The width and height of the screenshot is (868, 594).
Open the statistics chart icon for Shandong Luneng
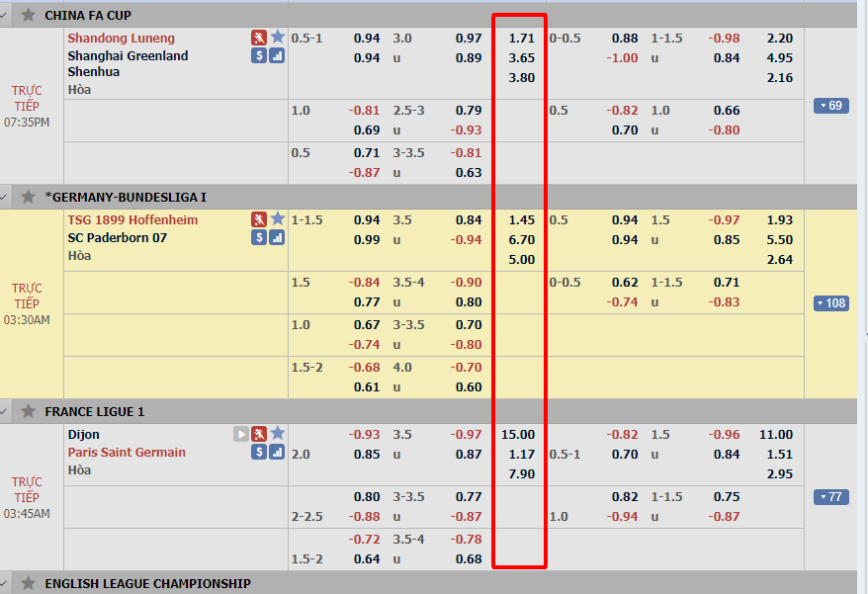277,55
